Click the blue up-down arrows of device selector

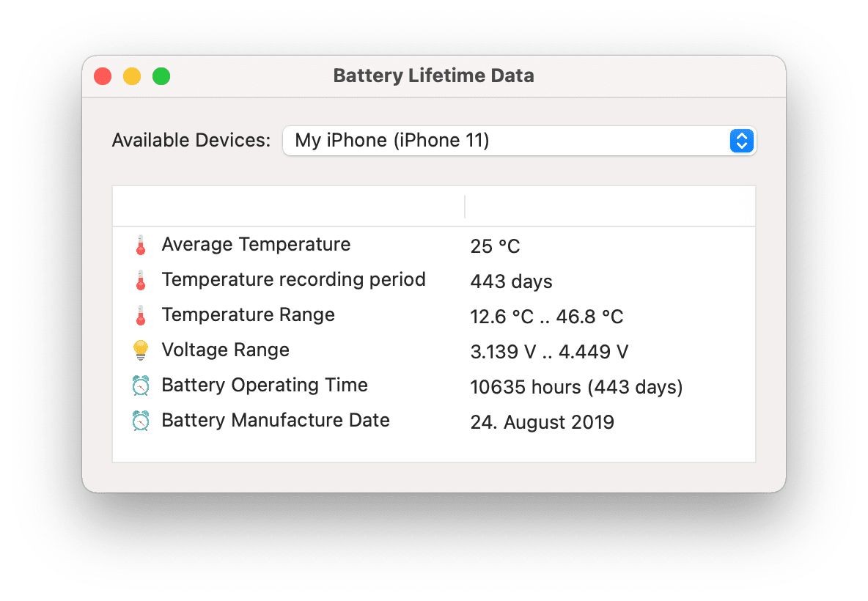[x=742, y=141]
